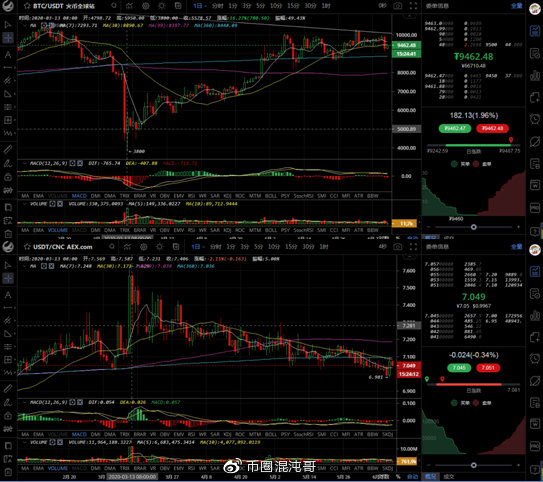Select crosshair tool in BTC/USDT drawing sidebar
This screenshot has height=482, width=543.
point(8,37)
